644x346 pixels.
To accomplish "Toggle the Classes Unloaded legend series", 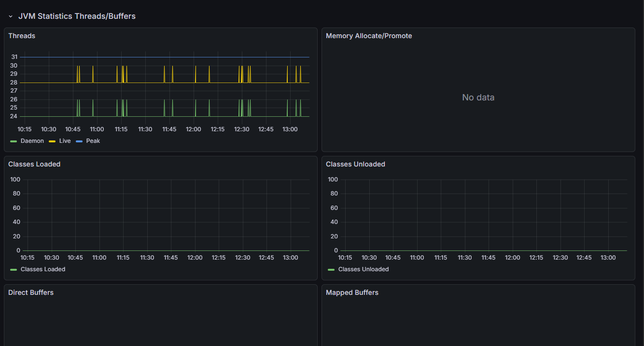I will pos(364,269).
